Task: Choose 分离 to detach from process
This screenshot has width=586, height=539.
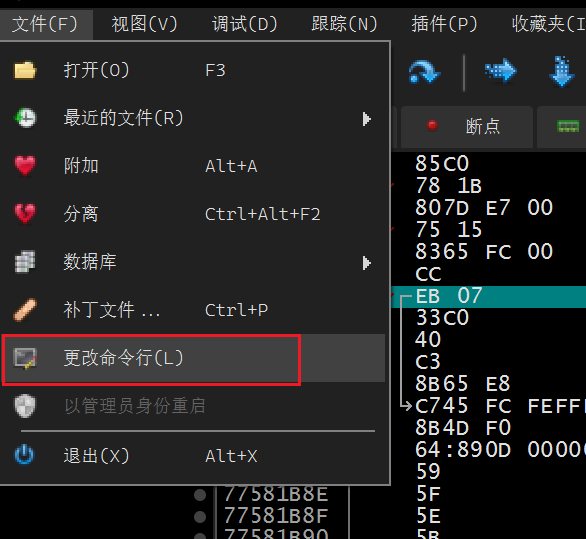Action: (193, 214)
